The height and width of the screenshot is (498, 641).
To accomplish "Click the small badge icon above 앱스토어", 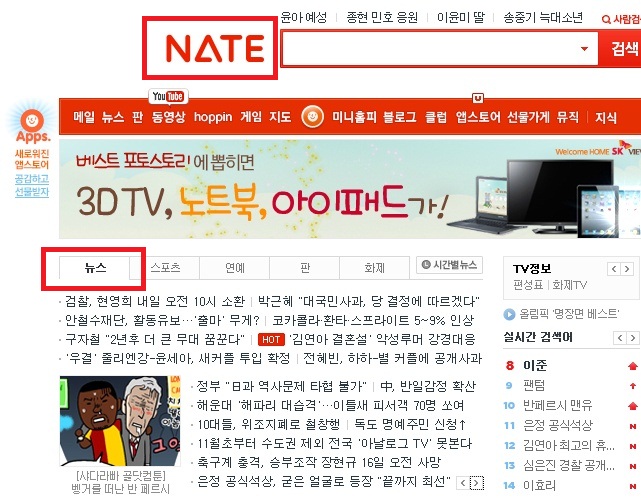I will 478,98.
